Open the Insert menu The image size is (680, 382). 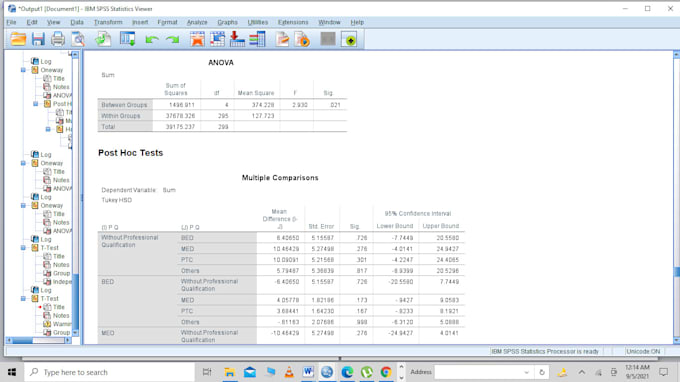pos(140,22)
